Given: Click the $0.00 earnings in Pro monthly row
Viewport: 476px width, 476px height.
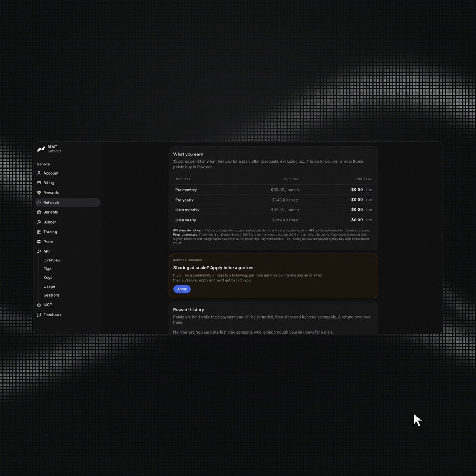Looking at the screenshot, I should click(x=357, y=190).
